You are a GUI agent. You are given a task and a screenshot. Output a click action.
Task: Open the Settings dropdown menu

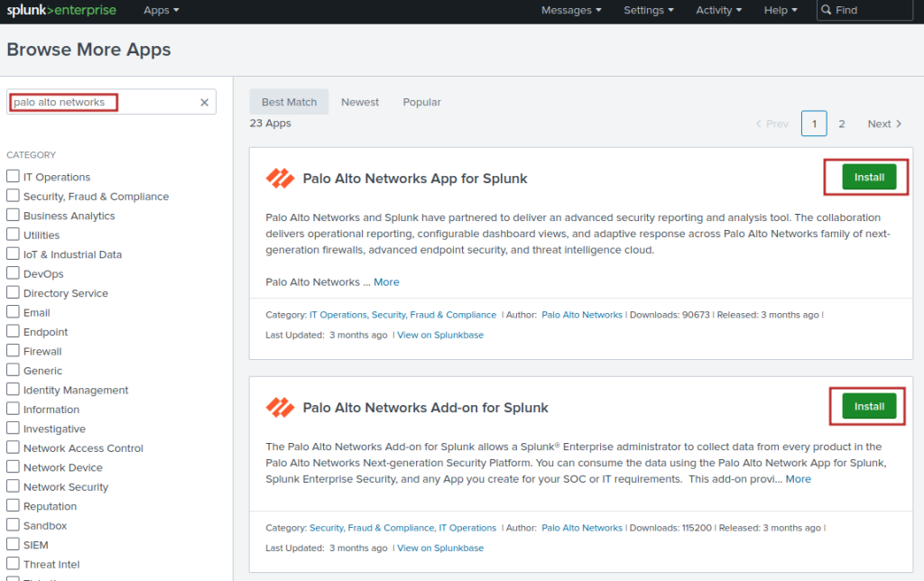648,10
